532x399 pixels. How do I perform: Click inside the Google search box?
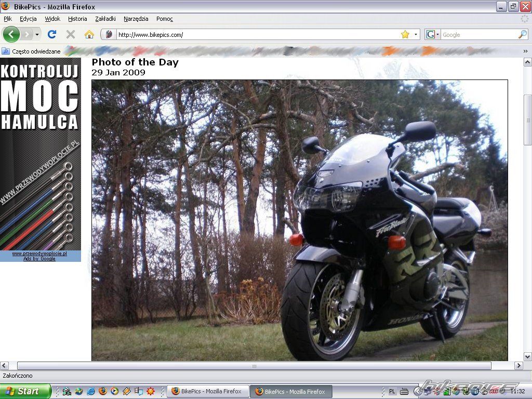coord(480,35)
